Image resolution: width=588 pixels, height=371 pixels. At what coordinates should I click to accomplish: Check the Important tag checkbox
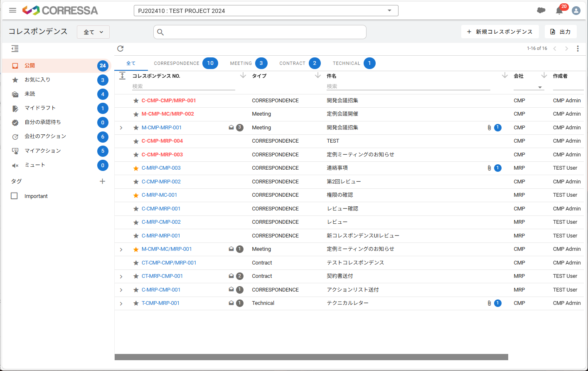(15, 195)
